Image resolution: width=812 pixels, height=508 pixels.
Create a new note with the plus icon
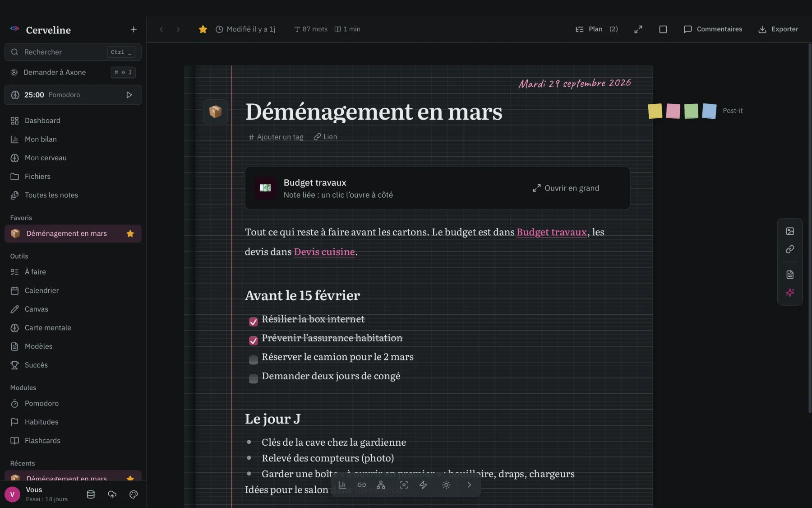134,29
